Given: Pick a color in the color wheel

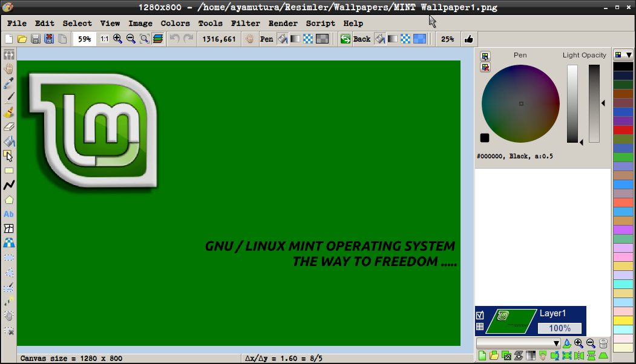Looking at the screenshot, I should pyautogui.click(x=521, y=104).
